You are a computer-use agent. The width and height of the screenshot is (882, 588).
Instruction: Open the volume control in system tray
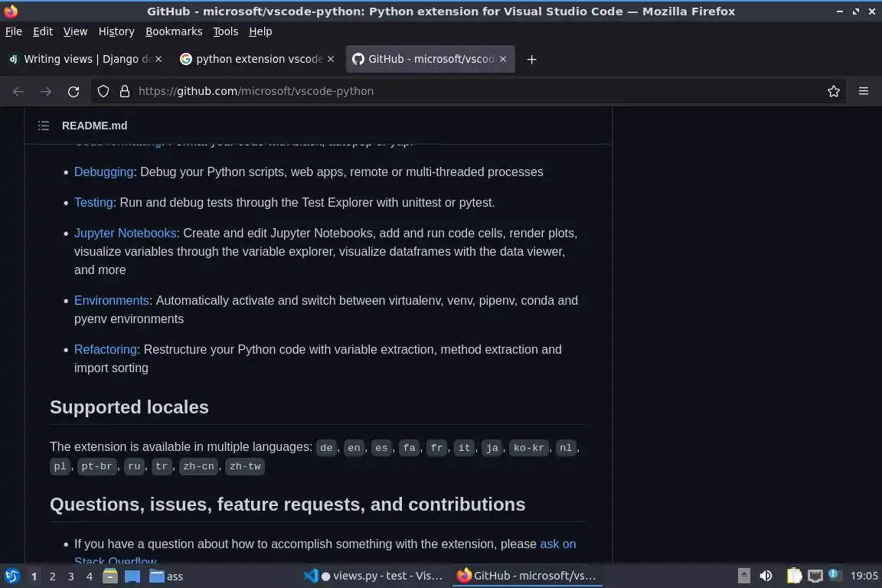(x=766, y=576)
